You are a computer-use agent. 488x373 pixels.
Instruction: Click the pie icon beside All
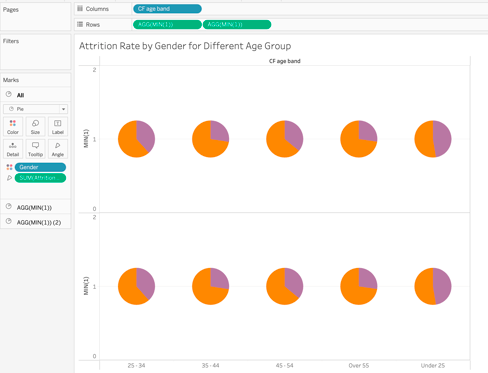(x=9, y=95)
